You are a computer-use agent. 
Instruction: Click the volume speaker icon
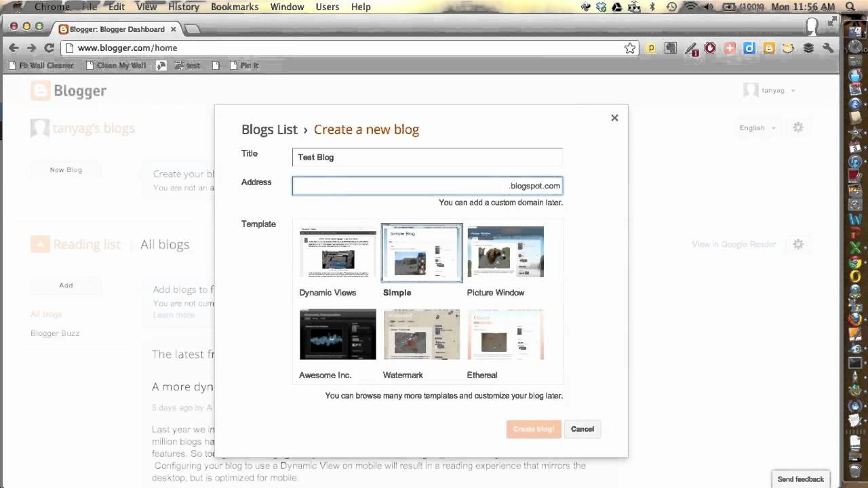coord(709,7)
